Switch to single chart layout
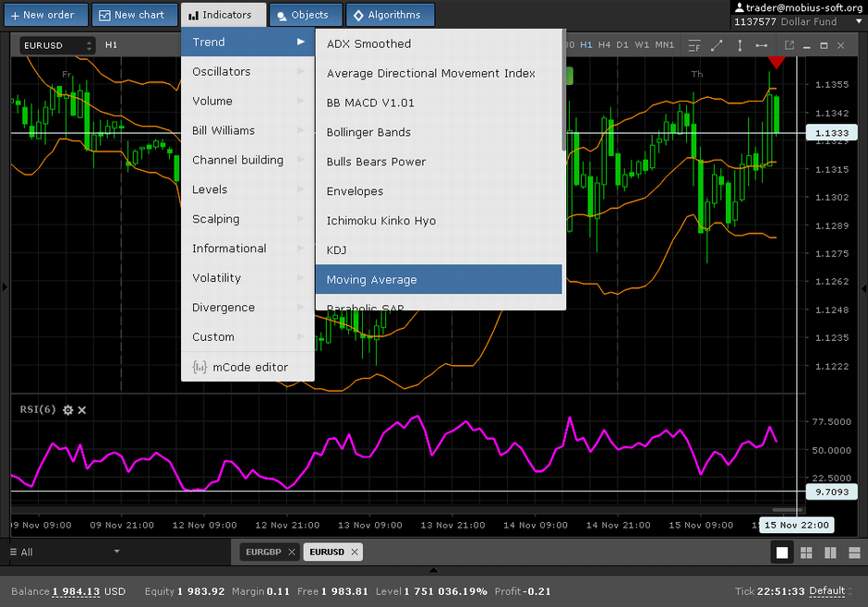Screen dimensions: 868x607 tap(782, 552)
